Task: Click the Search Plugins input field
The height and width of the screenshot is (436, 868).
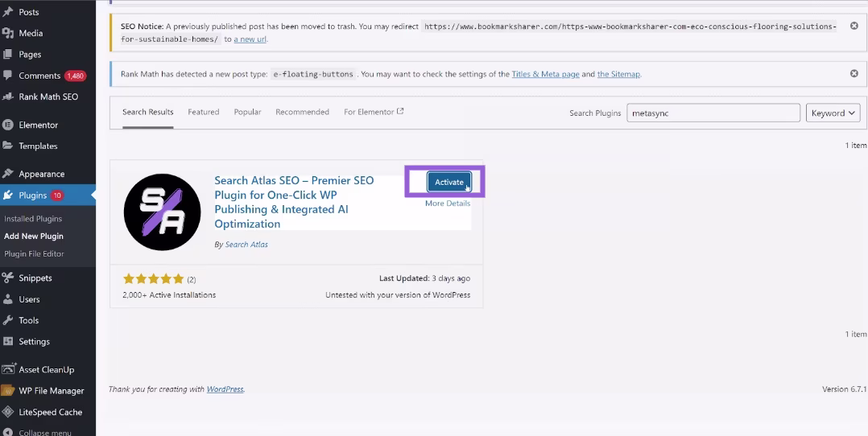Action: (x=713, y=113)
